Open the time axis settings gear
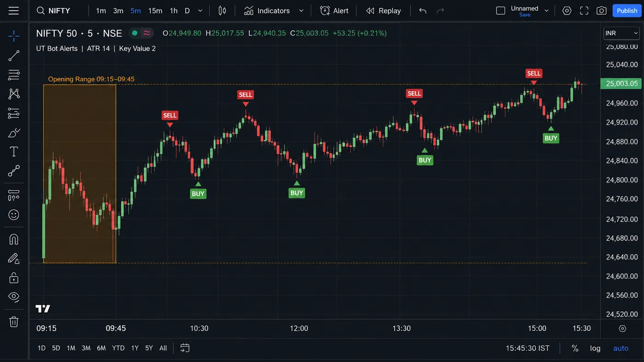 622,328
